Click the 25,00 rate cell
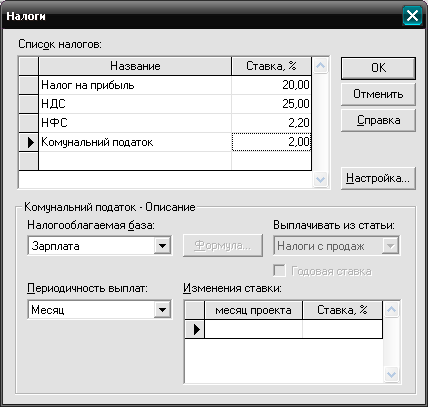Viewport: 428px width, 407px height. (271, 104)
